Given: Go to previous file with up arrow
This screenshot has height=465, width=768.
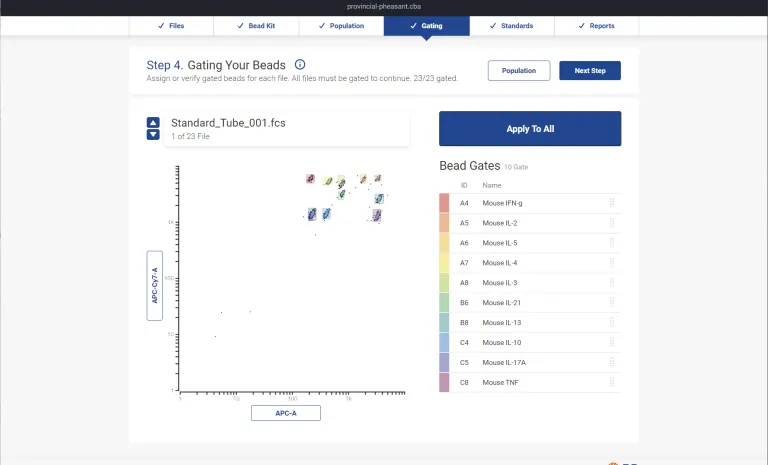Looking at the screenshot, I should coord(153,123).
